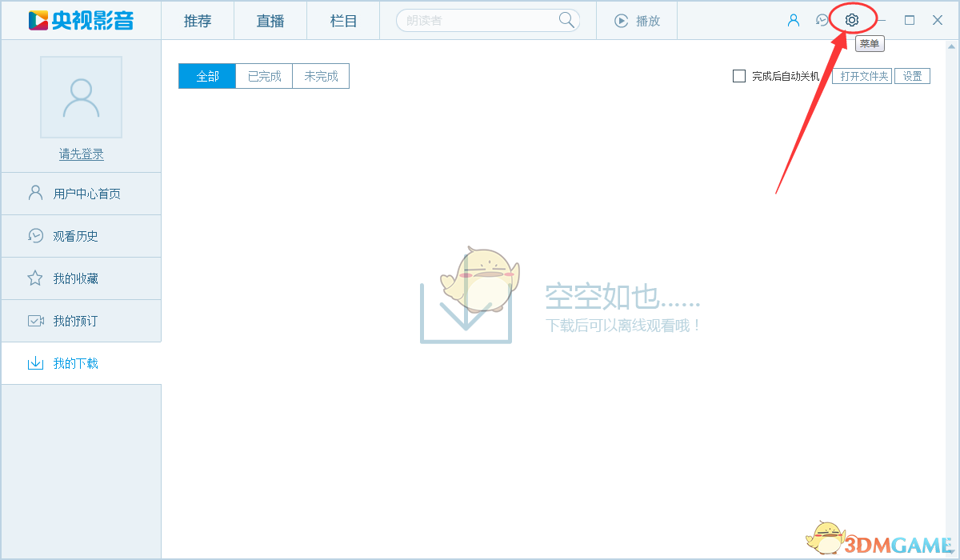This screenshot has height=560, width=960.
Task: Click the camera icon for 我的预订
Action: click(x=35, y=321)
